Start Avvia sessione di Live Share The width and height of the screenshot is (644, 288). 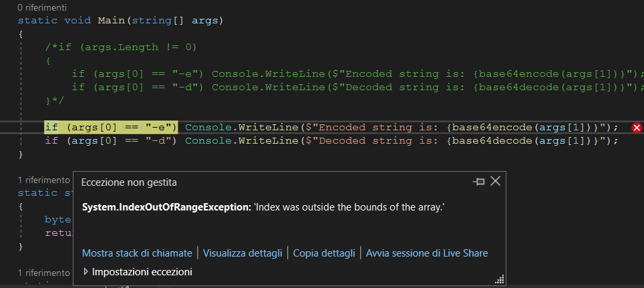click(x=427, y=253)
